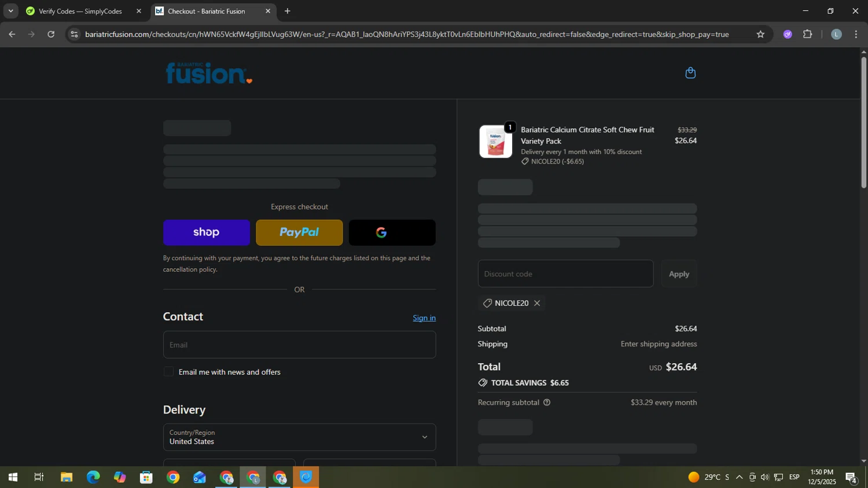Show hidden system tray icons

[x=739, y=478]
